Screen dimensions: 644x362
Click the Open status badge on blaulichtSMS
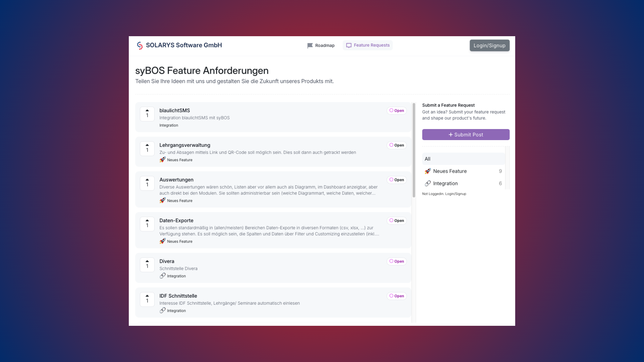(x=396, y=111)
